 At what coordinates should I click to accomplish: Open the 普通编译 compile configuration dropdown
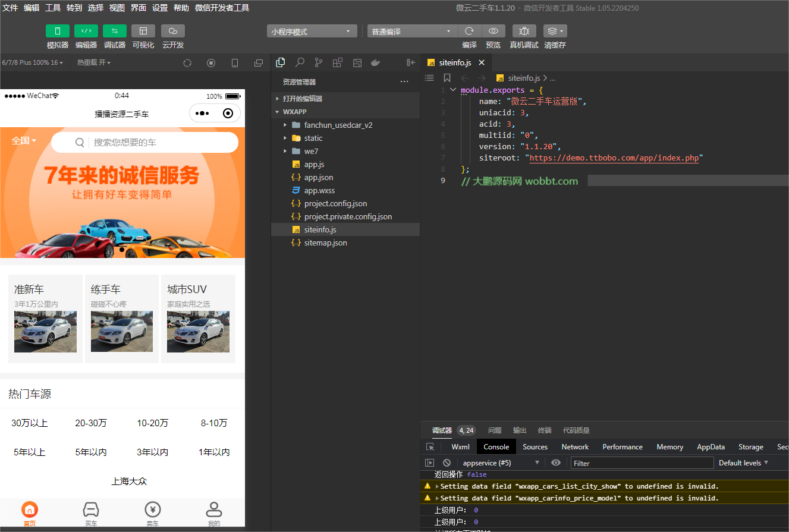point(412,30)
